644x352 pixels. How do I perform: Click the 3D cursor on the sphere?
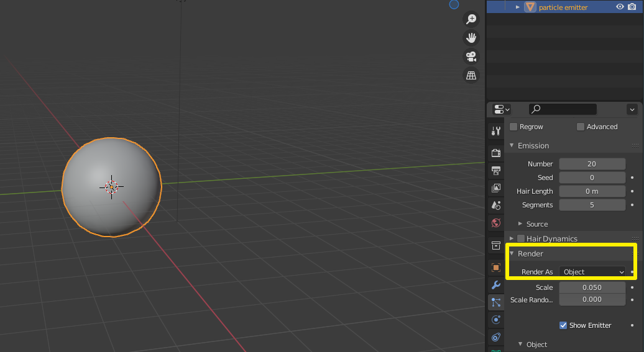(x=111, y=187)
